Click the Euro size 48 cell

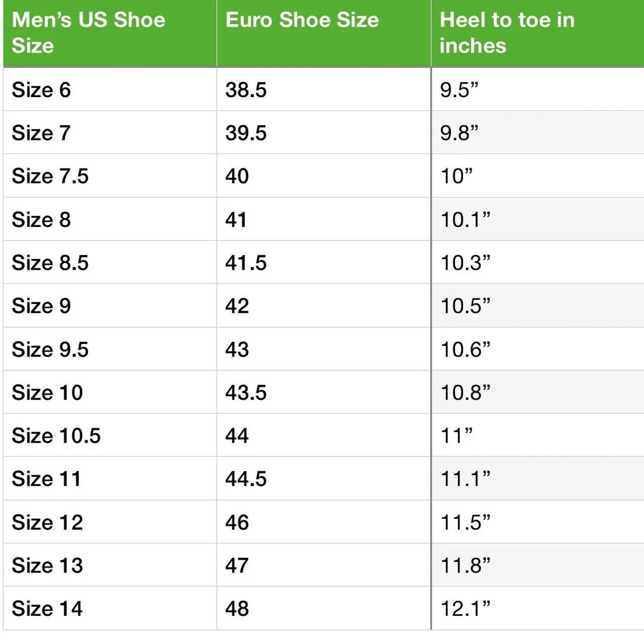click(324, 609)
